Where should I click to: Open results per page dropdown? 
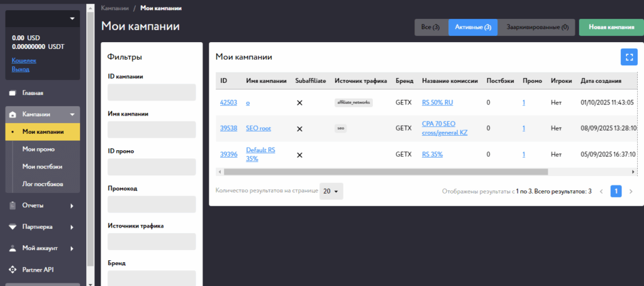331,191
